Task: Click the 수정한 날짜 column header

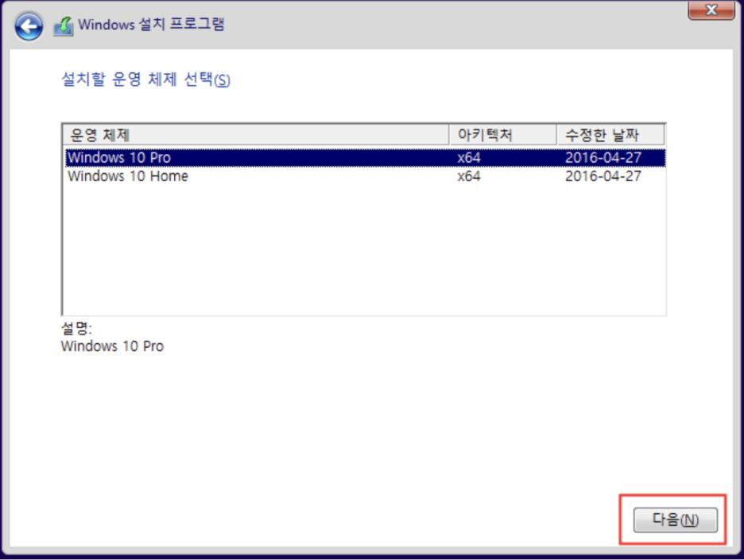Action: click(610, 135)
